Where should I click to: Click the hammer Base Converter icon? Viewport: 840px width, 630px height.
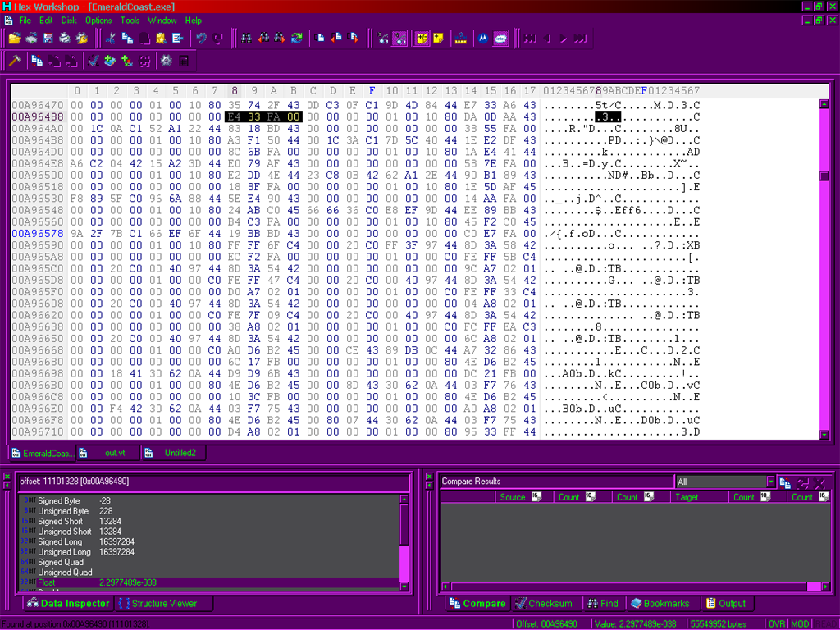15,61
